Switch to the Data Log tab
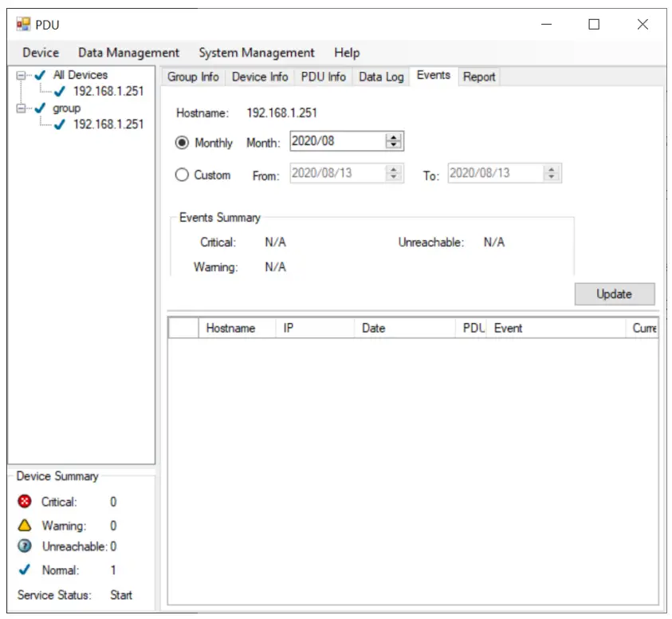The height and width of the screenshot is (619, 672). [x=381, y=77]
